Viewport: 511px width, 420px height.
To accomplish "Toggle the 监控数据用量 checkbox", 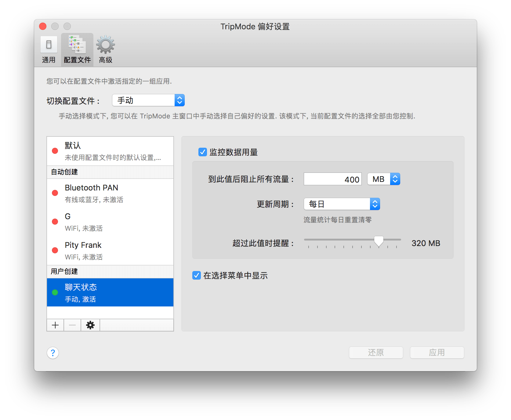I will tap(203, 152).
